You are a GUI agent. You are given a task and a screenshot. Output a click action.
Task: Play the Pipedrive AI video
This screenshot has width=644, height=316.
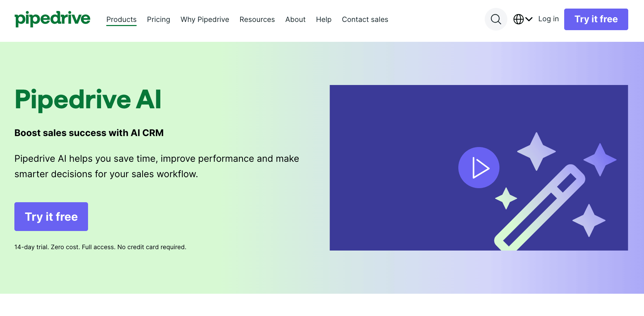(x=479, y=168)
